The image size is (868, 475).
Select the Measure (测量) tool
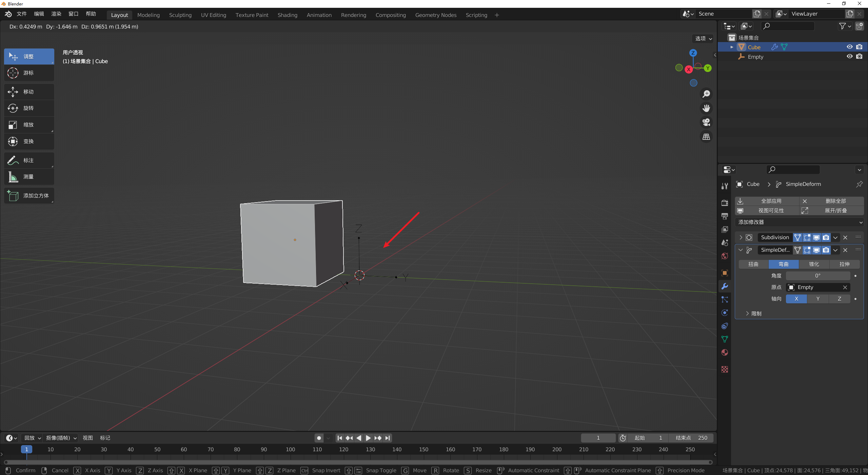point(29,177)
